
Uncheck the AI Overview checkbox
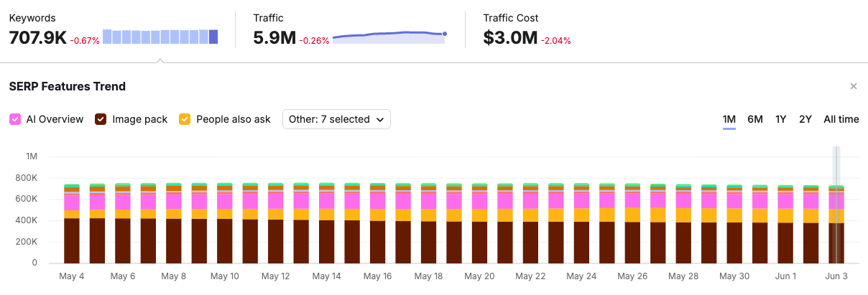click(14, 119)
